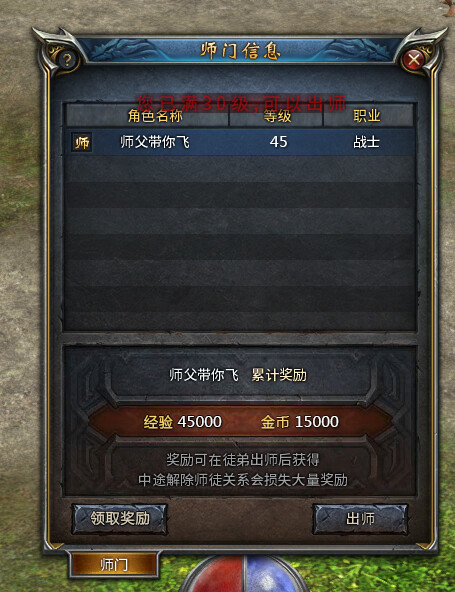This screenshot has height=592, width=455.
Task: Click the 金币 15000 reward display
Action: click(299, 422)
